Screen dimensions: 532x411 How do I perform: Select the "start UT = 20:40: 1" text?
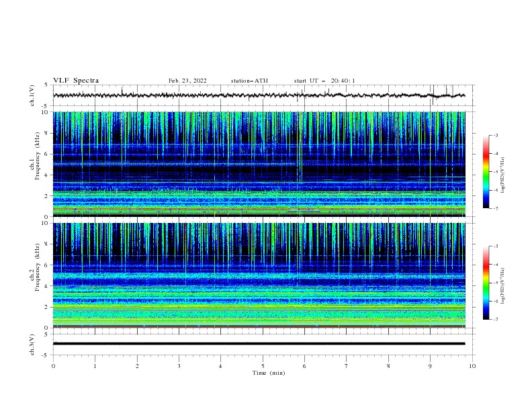324,81
